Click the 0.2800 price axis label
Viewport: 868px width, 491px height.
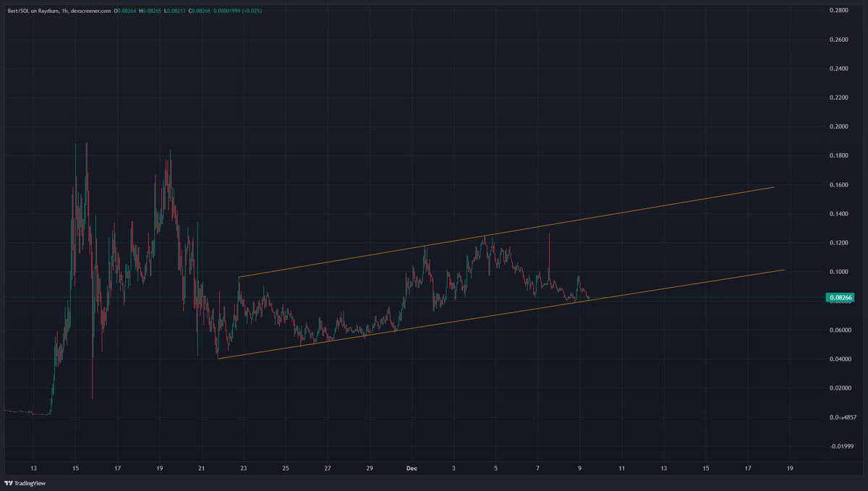click(x=840, y=10)
